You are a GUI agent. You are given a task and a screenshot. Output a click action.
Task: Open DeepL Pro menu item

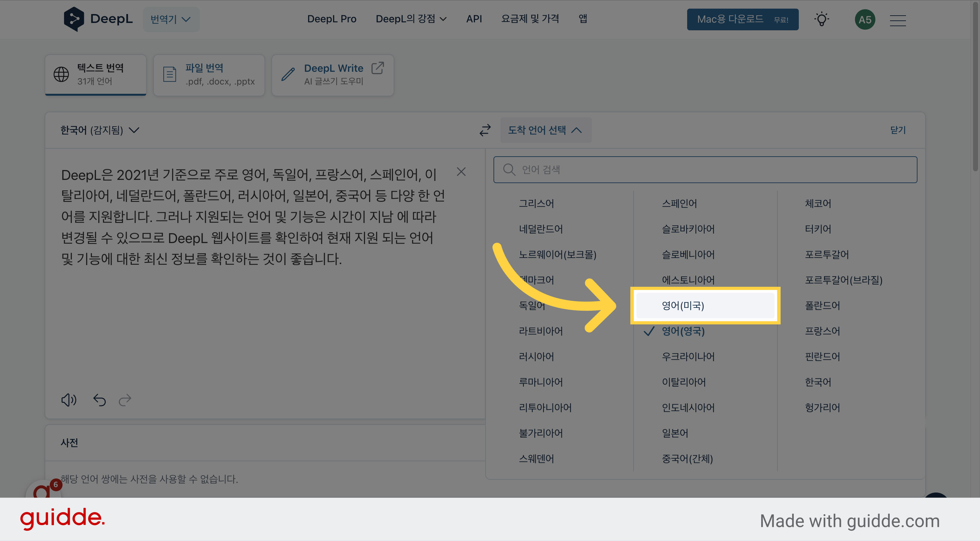[x=331, y=19]
